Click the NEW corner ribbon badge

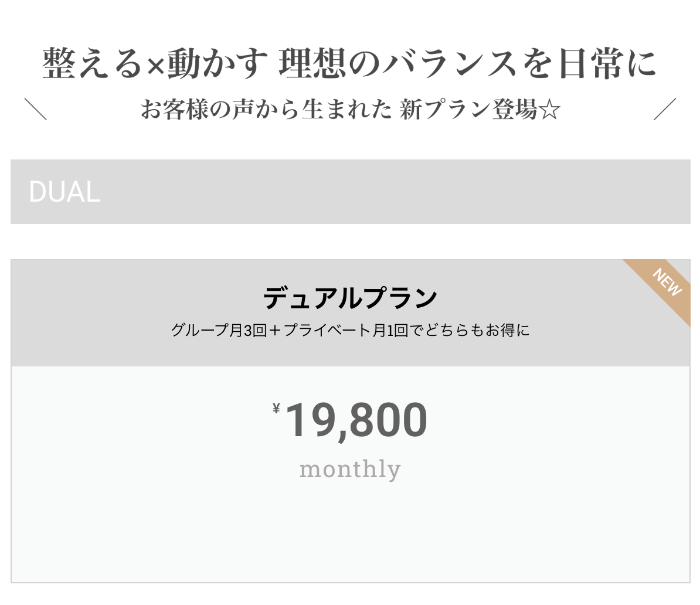[666, 283]
